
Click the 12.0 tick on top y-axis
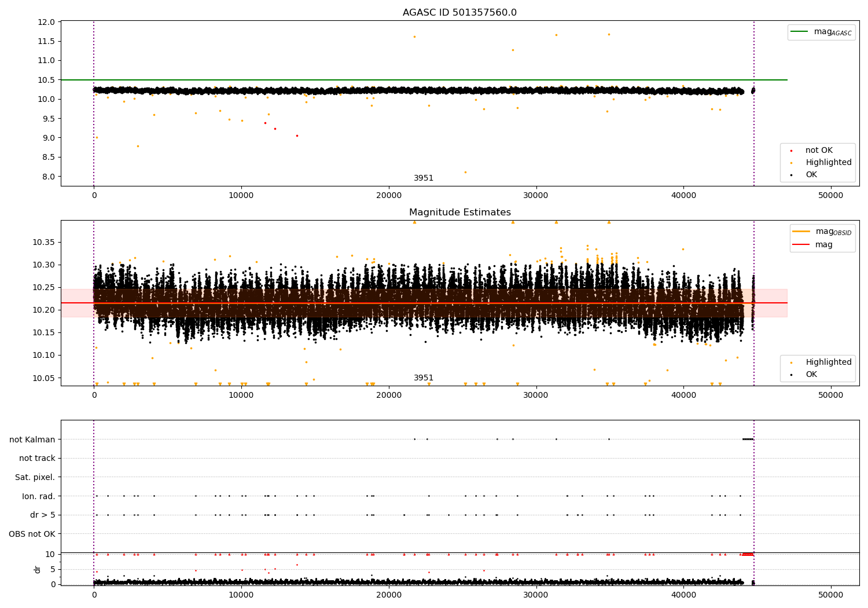click(47, 22)
